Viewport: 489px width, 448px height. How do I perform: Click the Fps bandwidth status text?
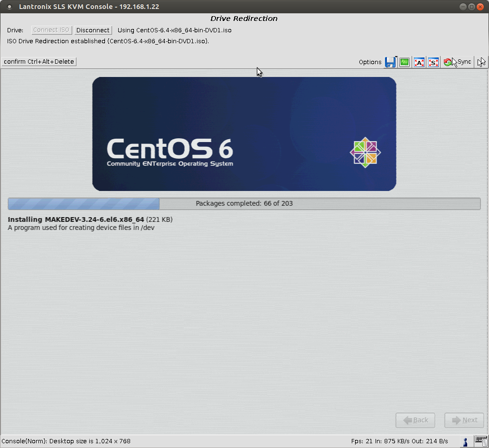pos(399,441)
